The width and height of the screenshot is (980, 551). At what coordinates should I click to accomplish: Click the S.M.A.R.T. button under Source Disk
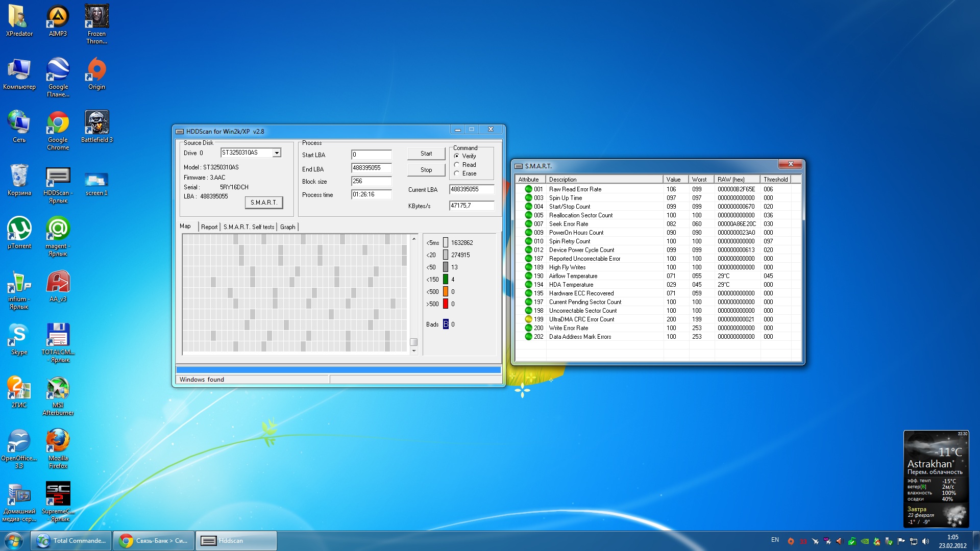point(263,203)
